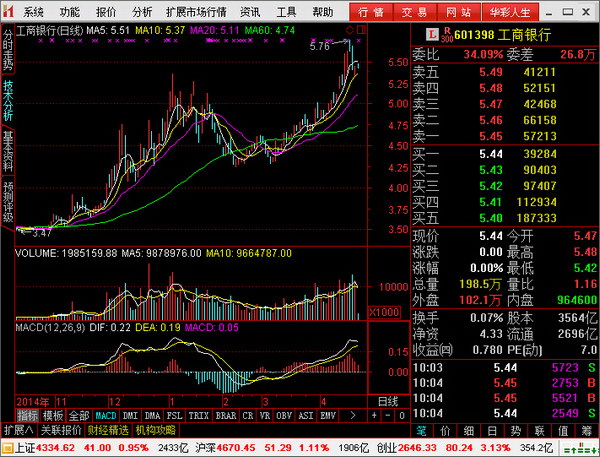Click the red 交易 button
The width and height of the screenshot is (600, 457).
click(414, 12)
